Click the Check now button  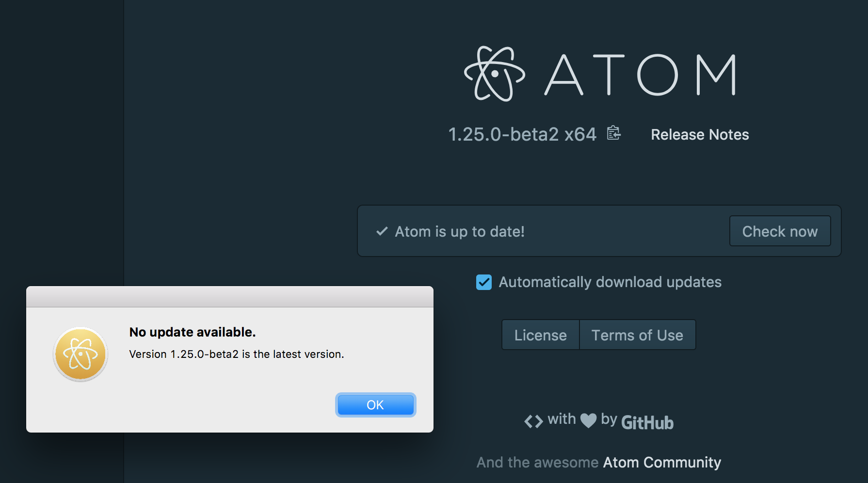780,231
